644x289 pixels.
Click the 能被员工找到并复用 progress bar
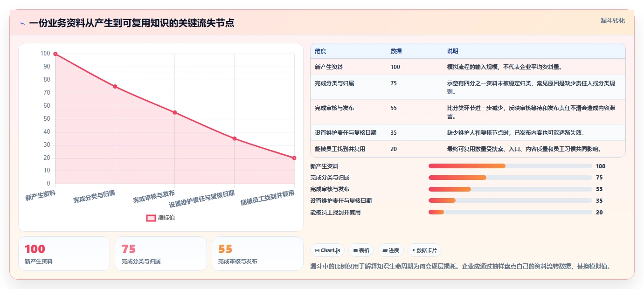pyautogui.click(x=510, y=213)
